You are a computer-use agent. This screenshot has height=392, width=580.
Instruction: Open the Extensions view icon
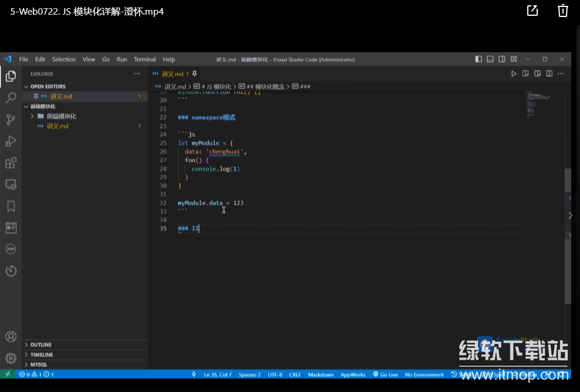click(11, 162)
